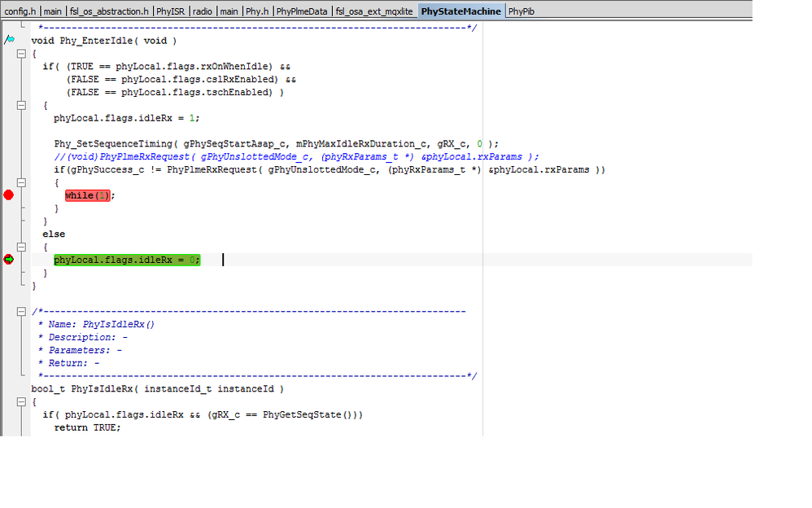The image size is (812, 508).
Task: Remove the red breakpoint beside while(1)
Action: click(x=8, y=195)
